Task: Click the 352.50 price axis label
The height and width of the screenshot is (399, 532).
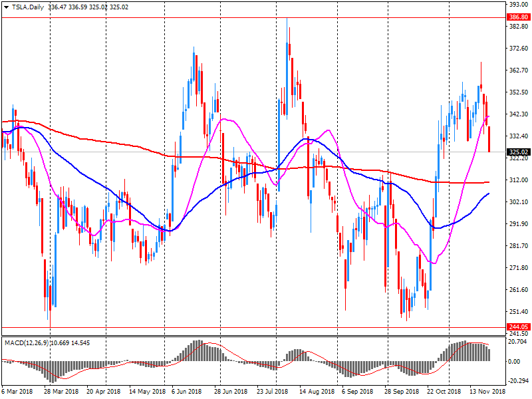Action: click(519, 92)
